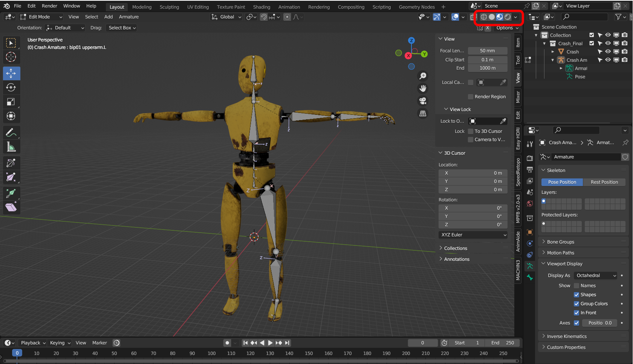Viewport: 633px width, 364px height.
Task: Activate the Annotate pencil tool
Action: pos(11,133)
